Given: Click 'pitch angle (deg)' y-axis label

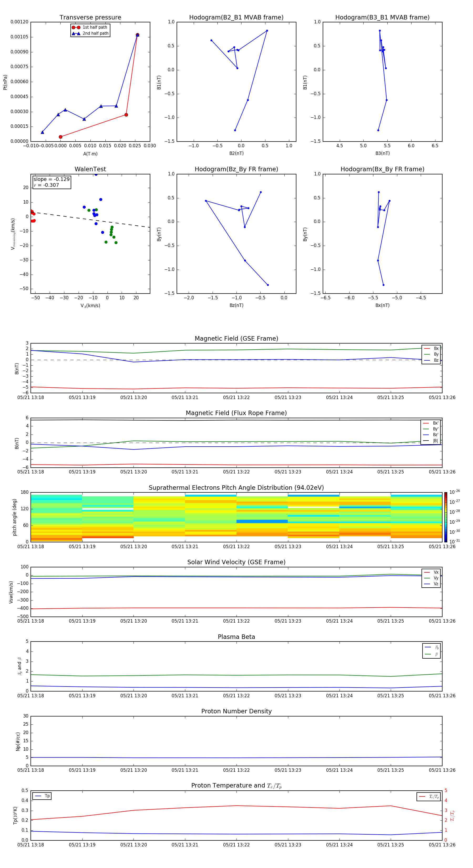Looking at the screenshot, I should pyautogui.click(x=14, y=517).
